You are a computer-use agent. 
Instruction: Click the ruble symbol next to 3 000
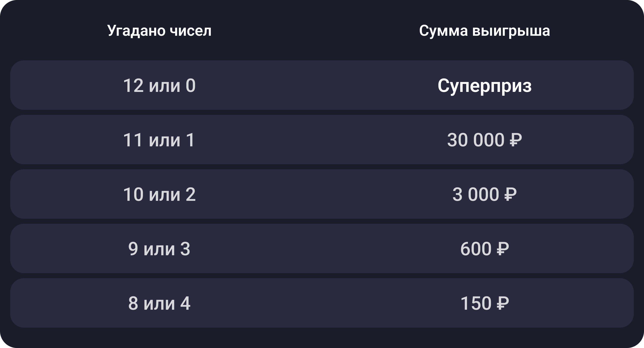tap(510, 194)
